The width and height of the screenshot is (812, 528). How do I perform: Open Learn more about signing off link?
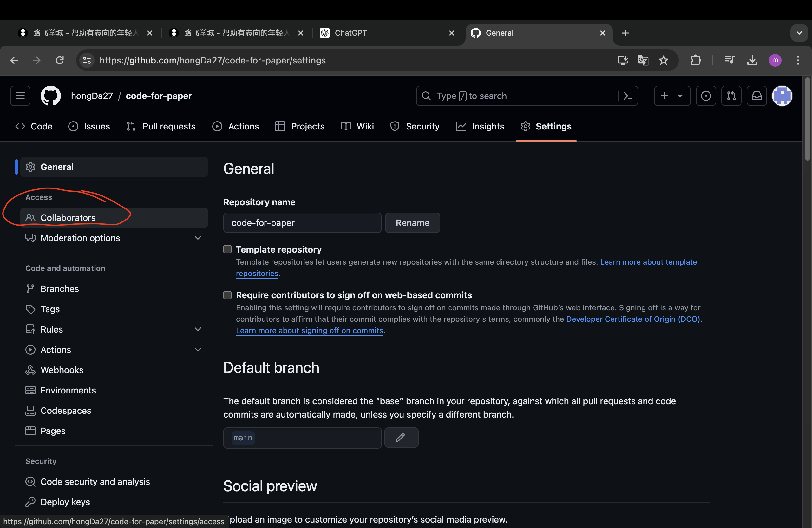310,330
